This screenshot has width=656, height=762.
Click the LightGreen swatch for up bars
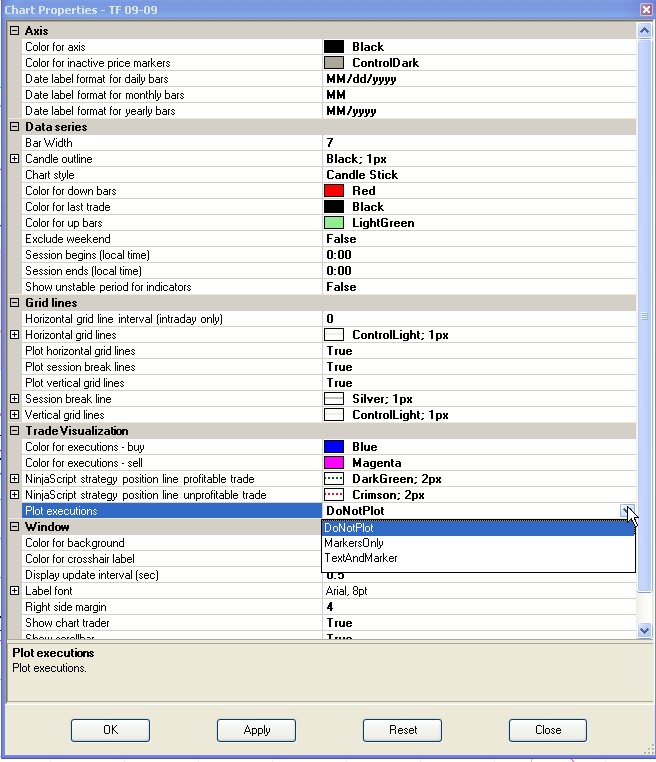pos(334,223)
